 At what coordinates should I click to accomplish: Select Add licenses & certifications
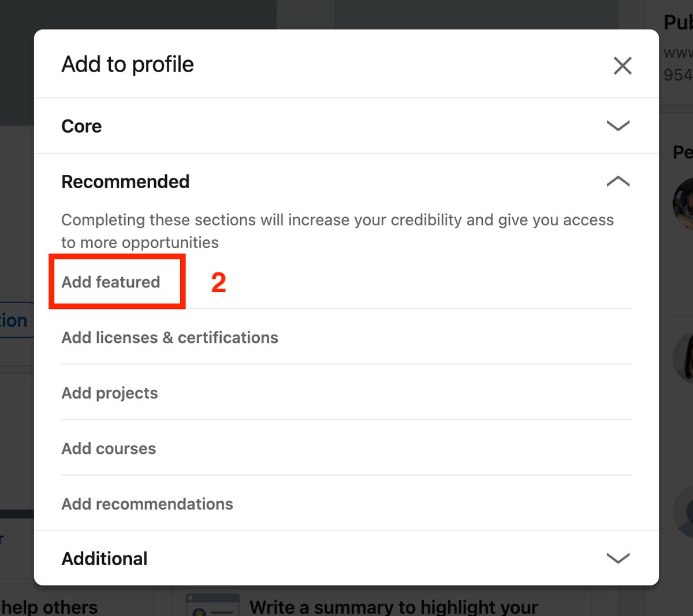pyautogui.click(x=170, y=337)
